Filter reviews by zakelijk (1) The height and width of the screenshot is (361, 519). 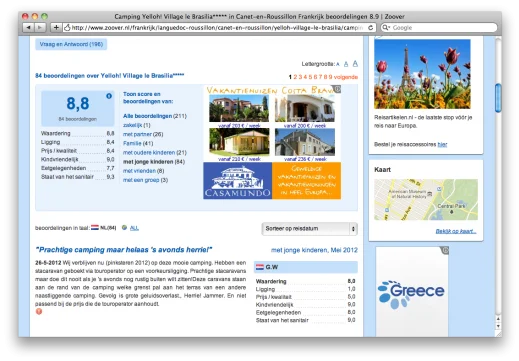point(137,125)
